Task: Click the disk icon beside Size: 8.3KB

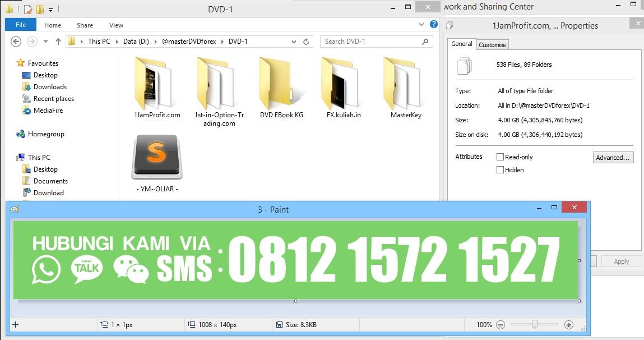Action: tap(279, 325)
